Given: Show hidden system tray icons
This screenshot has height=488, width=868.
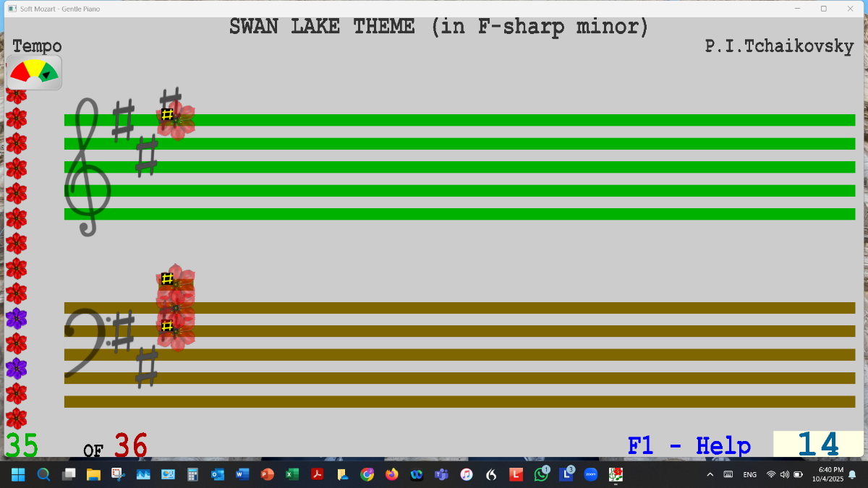Looking at the screenshot, I should click(x=710, y=474).
